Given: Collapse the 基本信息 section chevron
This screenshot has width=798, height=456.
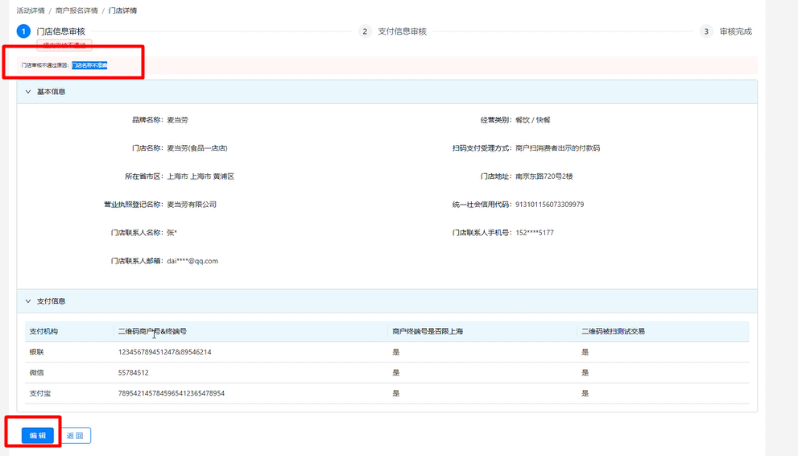Looking at the screenshot, I should [x=28, y=92].
